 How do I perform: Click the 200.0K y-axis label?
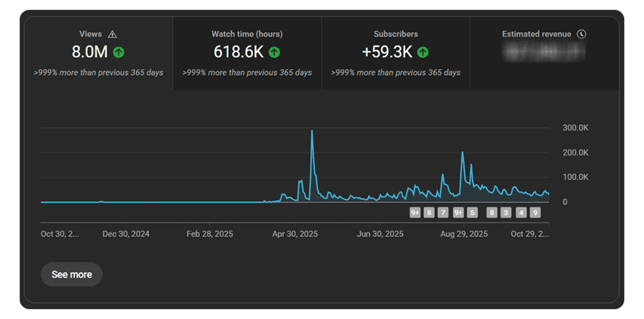(x=575, y=152)
